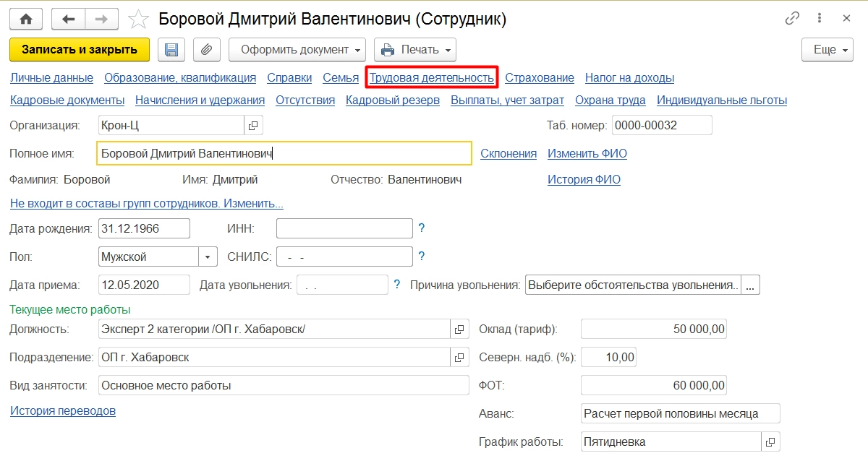Click into the Полное имя field
Viewport: 868px width, 461px height.
click(x=284, y=153)
